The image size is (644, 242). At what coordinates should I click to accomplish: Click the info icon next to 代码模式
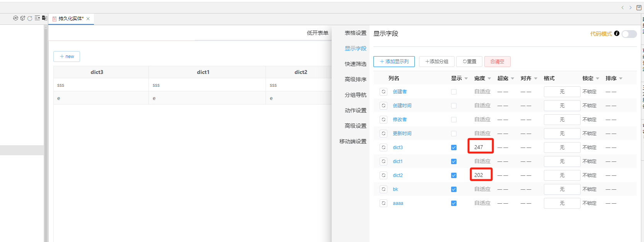tap(617, 34)
